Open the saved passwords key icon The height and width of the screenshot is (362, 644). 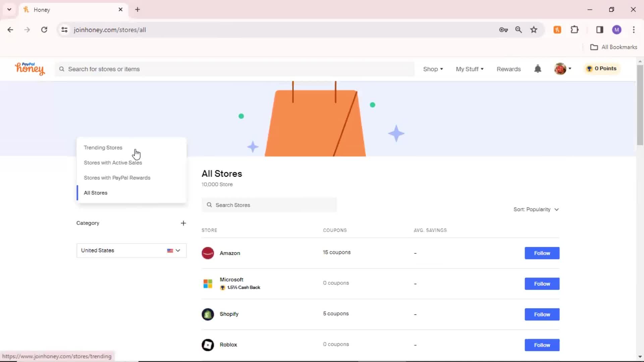(x=503, y=30)
